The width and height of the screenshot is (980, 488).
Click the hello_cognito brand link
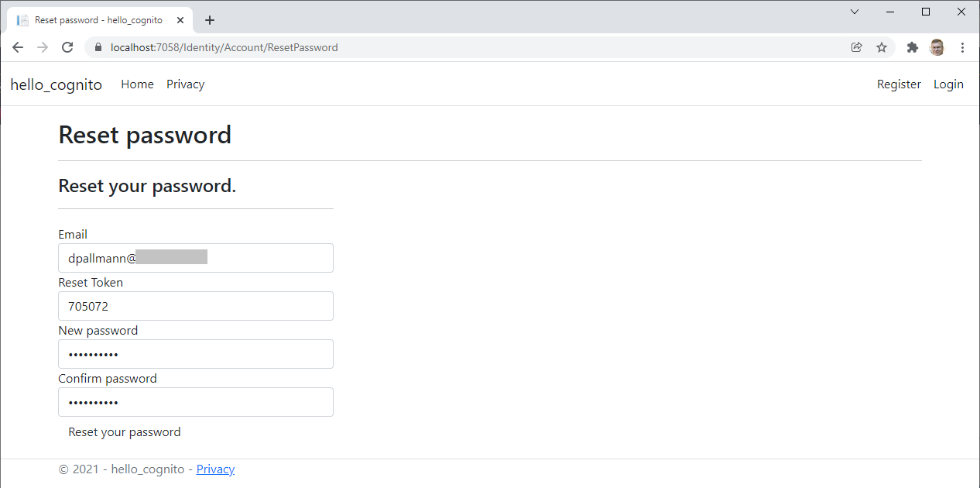[x=57, y=84]
